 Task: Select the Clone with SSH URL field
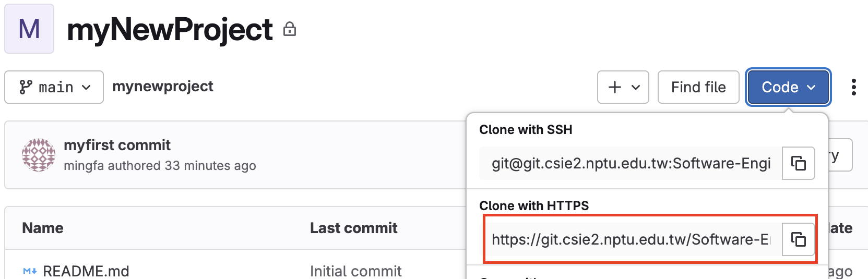point(631,163)
